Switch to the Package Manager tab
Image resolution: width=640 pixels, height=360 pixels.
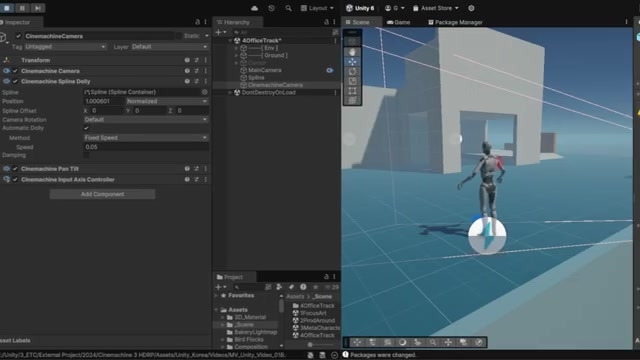tap(455, 22)
